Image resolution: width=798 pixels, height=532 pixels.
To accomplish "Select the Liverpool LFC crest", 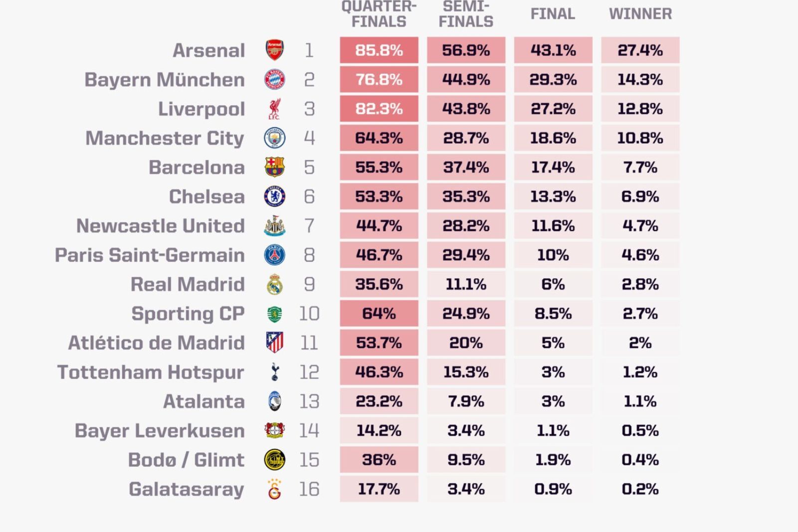I will (274, 109).
